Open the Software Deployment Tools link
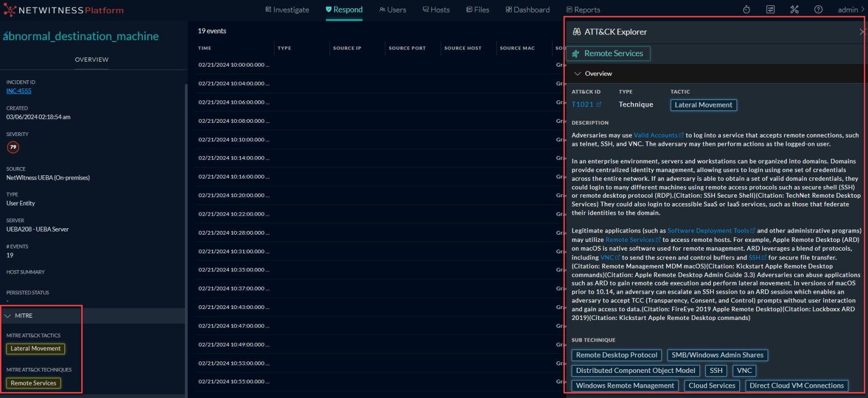The image size is (868, 398). [x=711, y=231]
